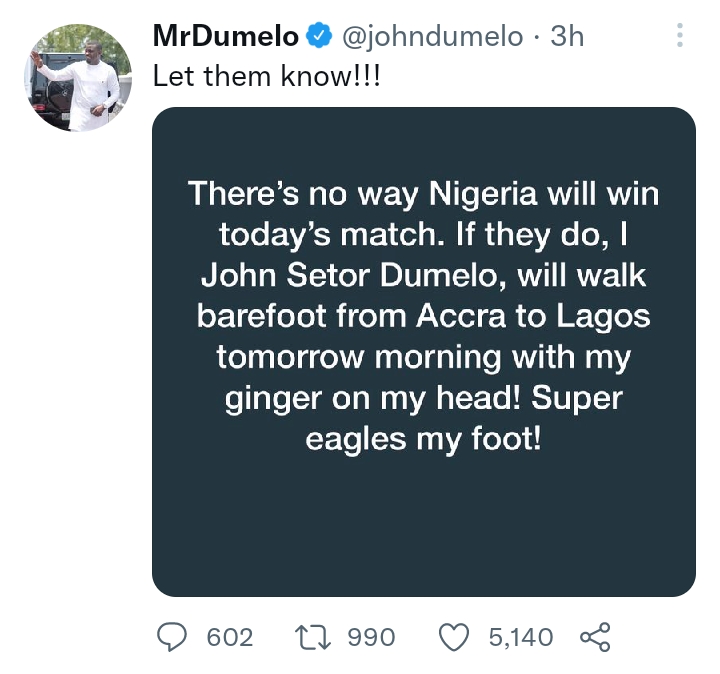Like the tweet with the heart icon

click(454, 637)
